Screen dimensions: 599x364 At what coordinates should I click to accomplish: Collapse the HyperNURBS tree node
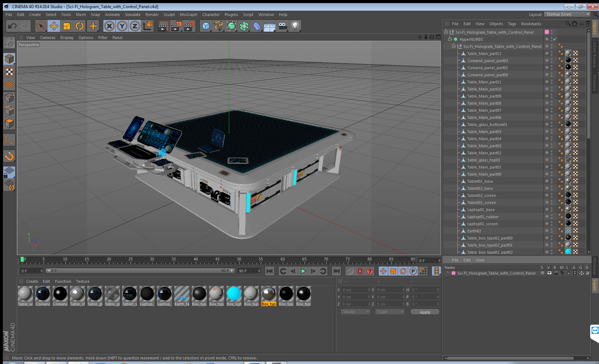[450, 39]
